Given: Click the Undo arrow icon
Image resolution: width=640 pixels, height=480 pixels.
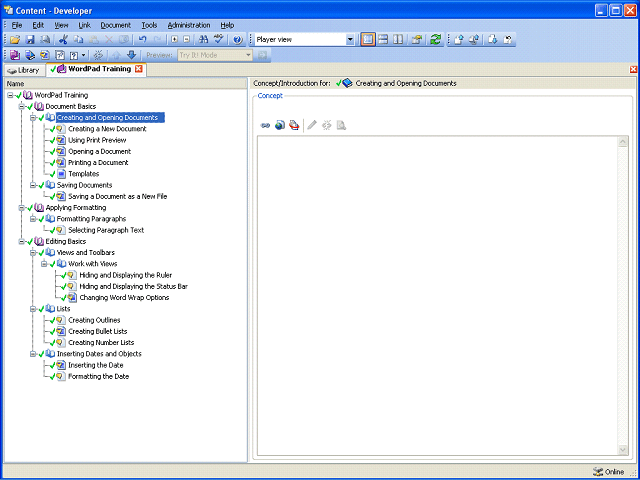Looking at the screenshot, I should coord(142,40).
